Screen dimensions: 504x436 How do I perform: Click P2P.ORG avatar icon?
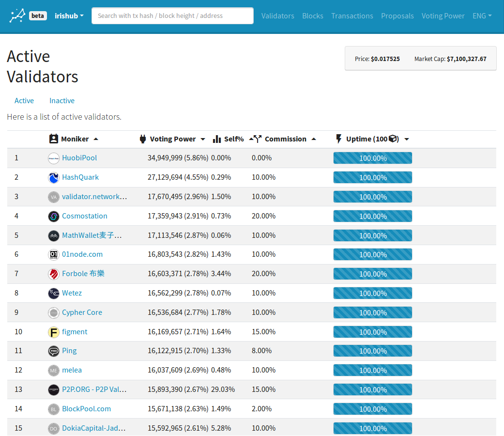[54, 389]
